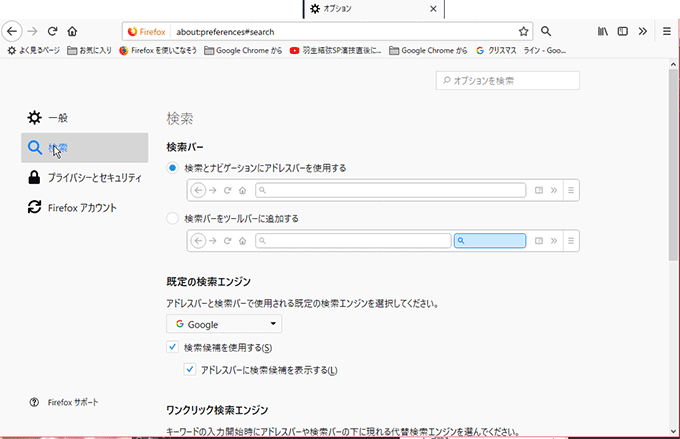Open the home page via house icon
This screenshot has height=439, width=680.
(x=72, y=31)
